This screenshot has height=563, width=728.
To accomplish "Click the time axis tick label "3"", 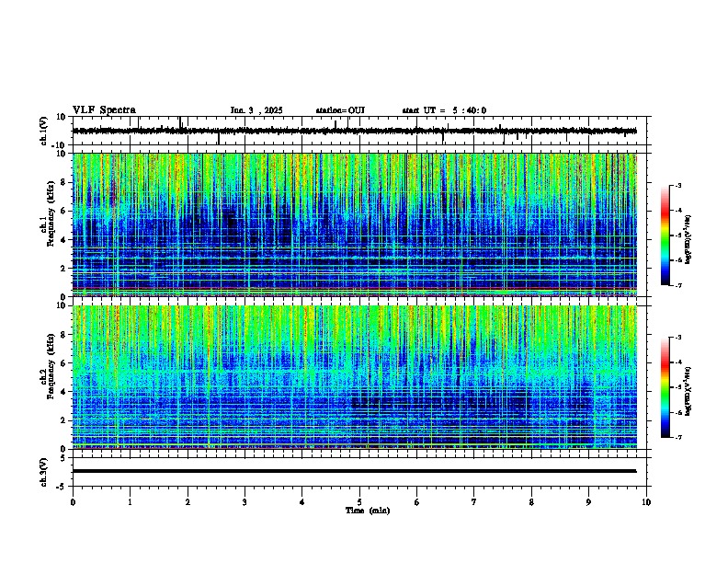I will [245, 502].
